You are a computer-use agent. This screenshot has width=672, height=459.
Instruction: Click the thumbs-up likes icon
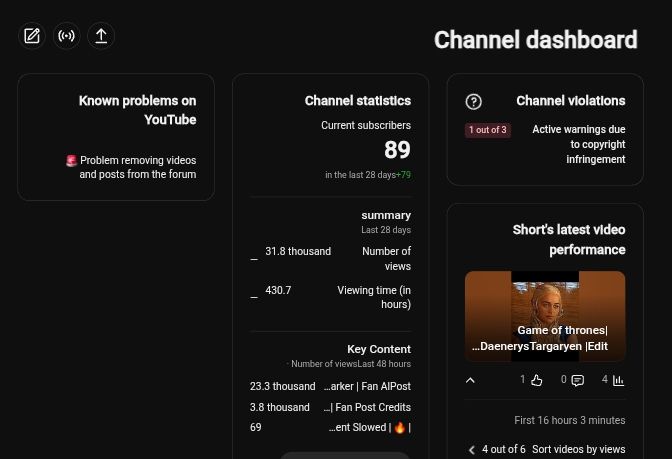(x=537, y=380)
